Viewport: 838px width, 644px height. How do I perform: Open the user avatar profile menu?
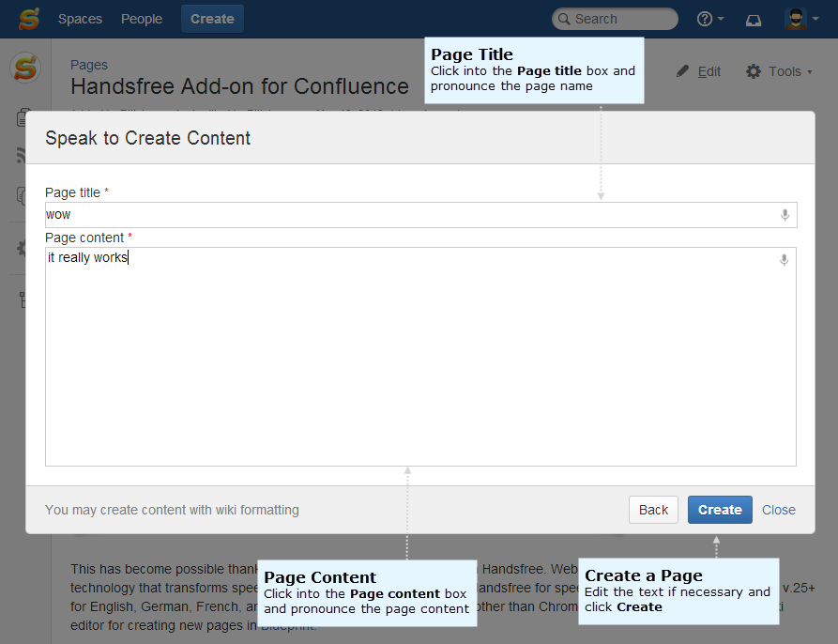pos(801,19)
